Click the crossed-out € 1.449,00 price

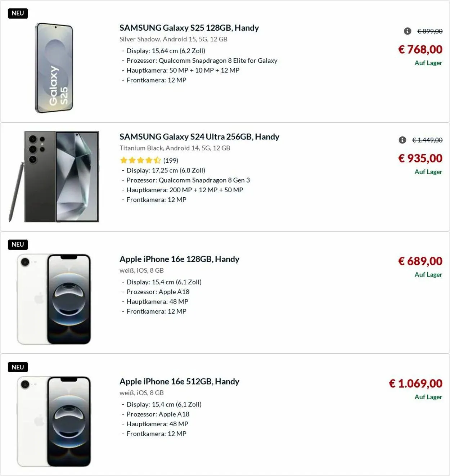tap(427, 140)
